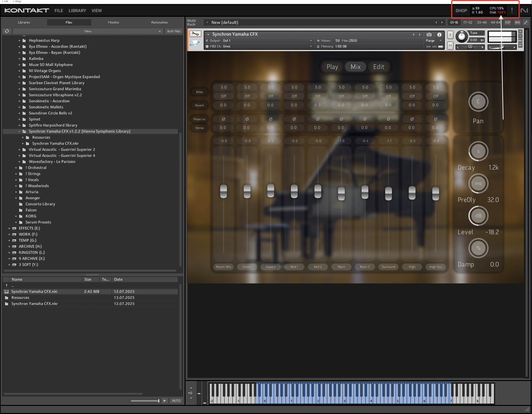This screenshot has width=532, height=414.
Task: Click the camera snapshot view icon
Action: click(x=429, y=34)
